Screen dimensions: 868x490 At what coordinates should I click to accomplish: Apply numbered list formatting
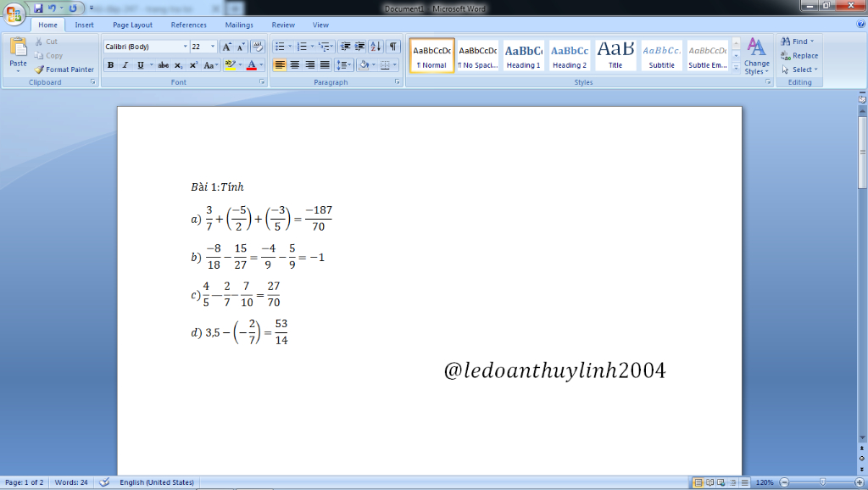[x=302, y=47]
